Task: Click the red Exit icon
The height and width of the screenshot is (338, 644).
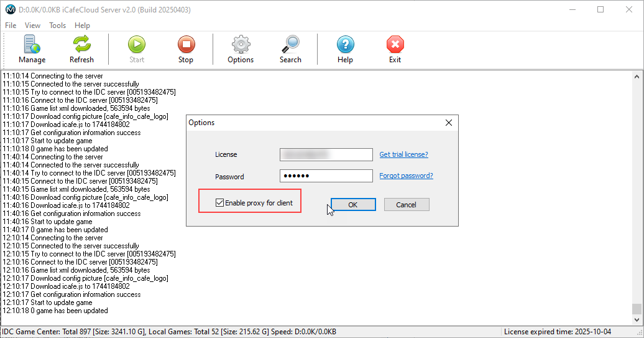Action: tap(395, 45)
